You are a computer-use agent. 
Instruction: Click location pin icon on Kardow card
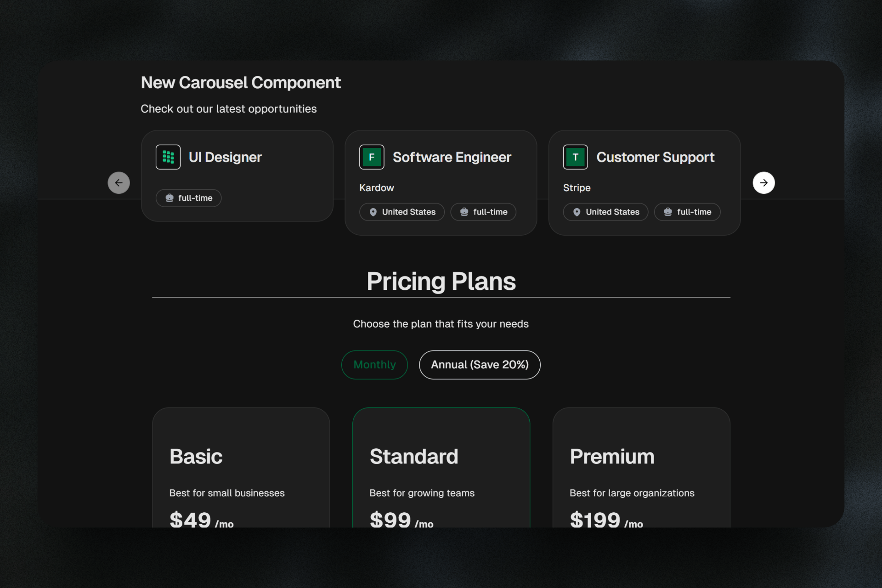pos(373,212)
